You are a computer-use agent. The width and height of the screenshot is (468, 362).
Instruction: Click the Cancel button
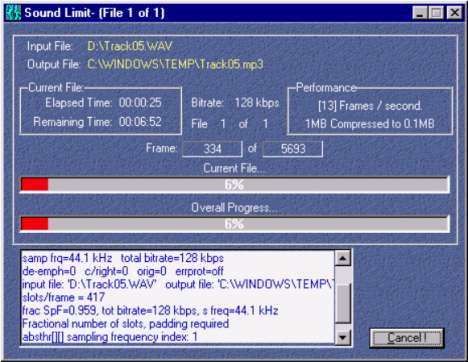407,338
